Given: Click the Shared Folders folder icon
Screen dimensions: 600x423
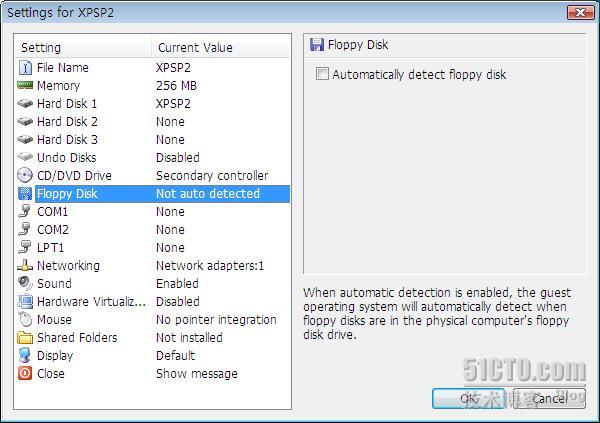Looking at the screenshot, I should (x=25, y=338).
